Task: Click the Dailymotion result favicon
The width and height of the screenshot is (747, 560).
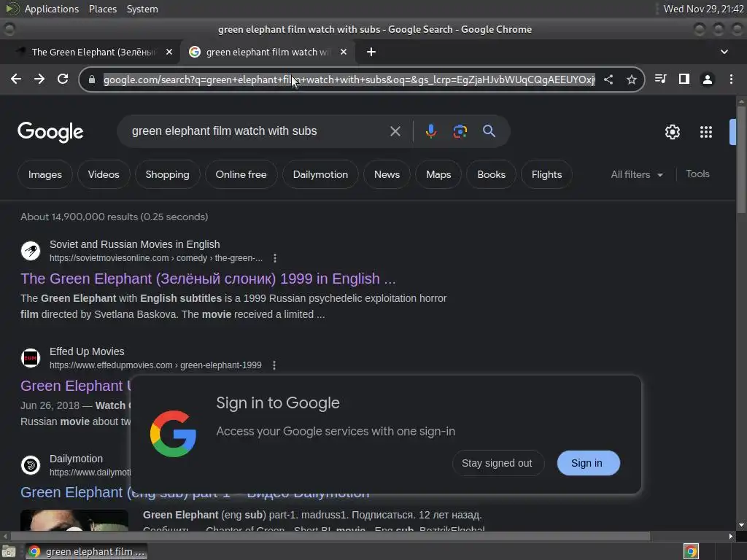Action: coord(31,464)
